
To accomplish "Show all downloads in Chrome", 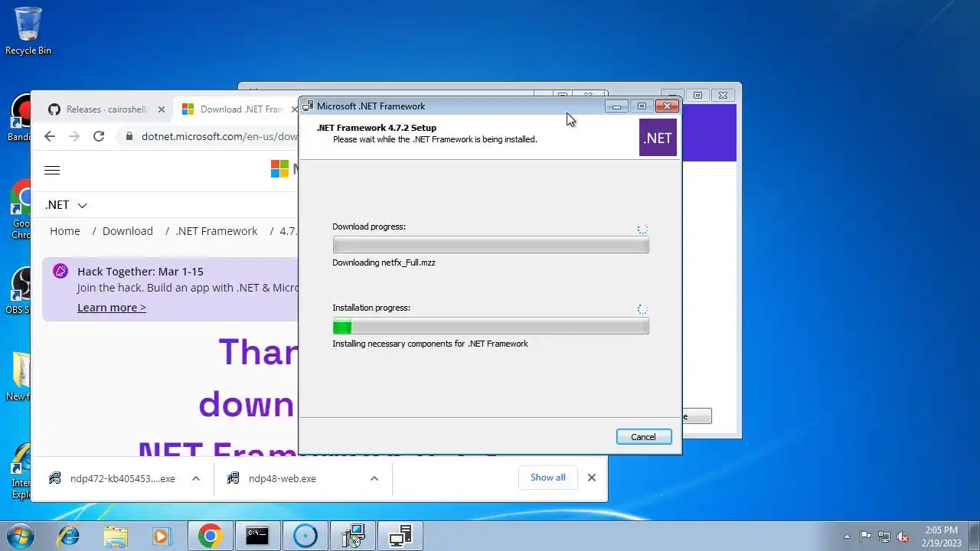I will pyautogui.click(x=548, y=478).
